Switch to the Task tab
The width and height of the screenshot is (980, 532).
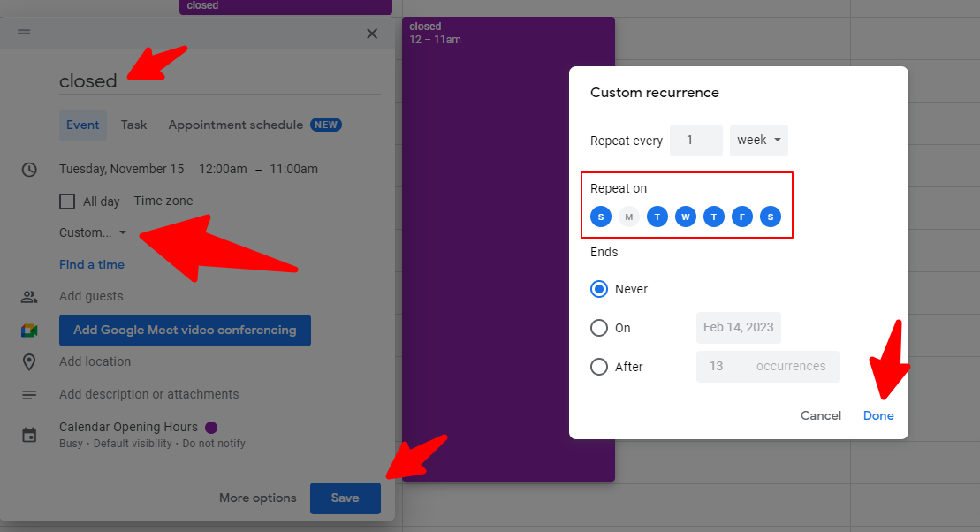133,125
